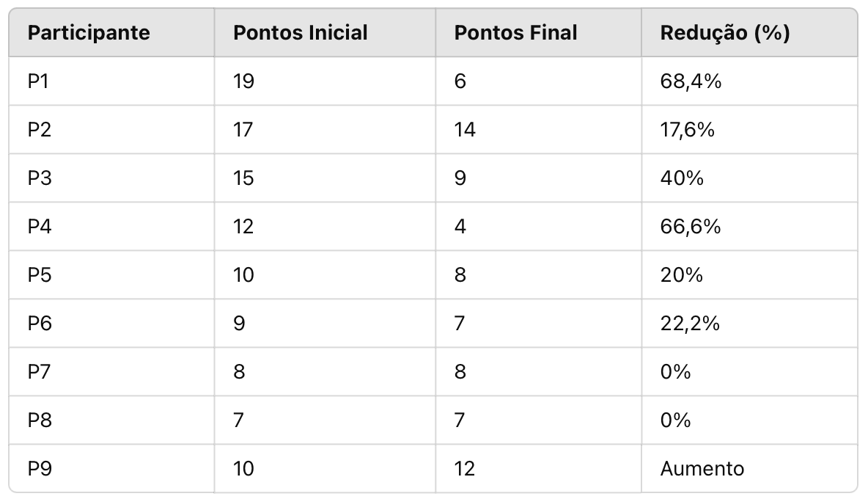This screenshot has width=868, height=499.
Task: Select the Redução (%) column header
Action: coord(749,33)
